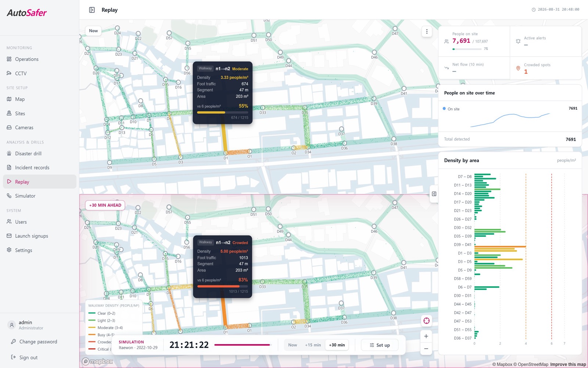Zoom in with the plus button
Viewport: 588px width, 368px height.
click(426, 336)
